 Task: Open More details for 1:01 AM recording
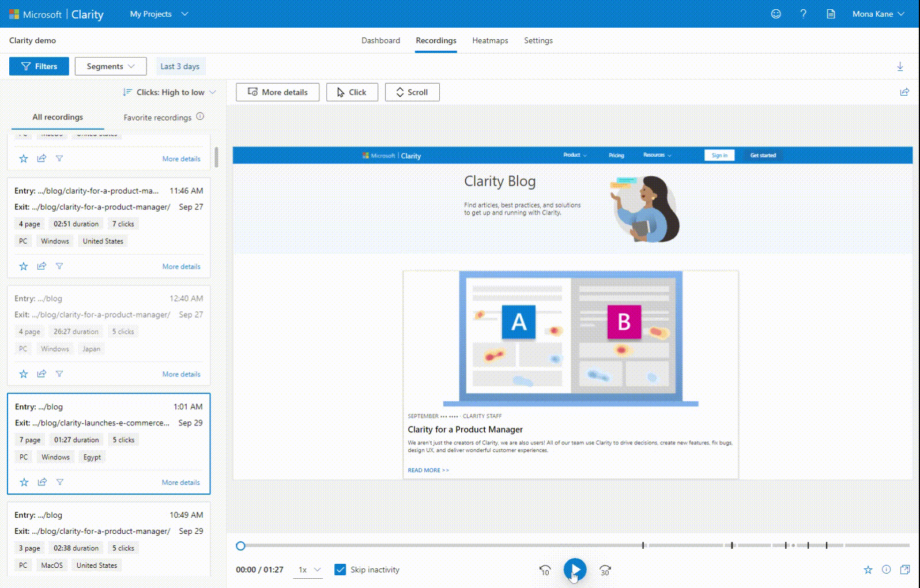(180, 483)
